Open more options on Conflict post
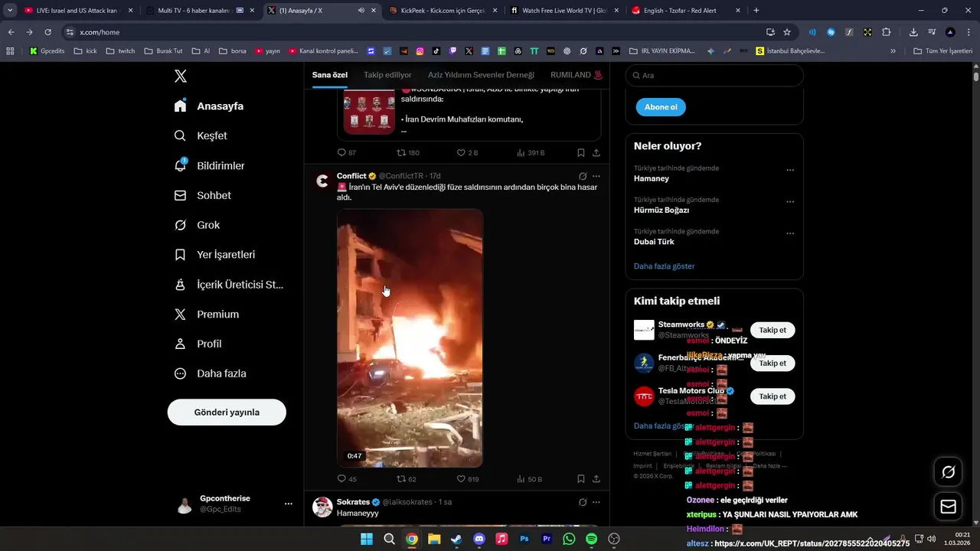The image size is (980, 551). coord(596,176)
